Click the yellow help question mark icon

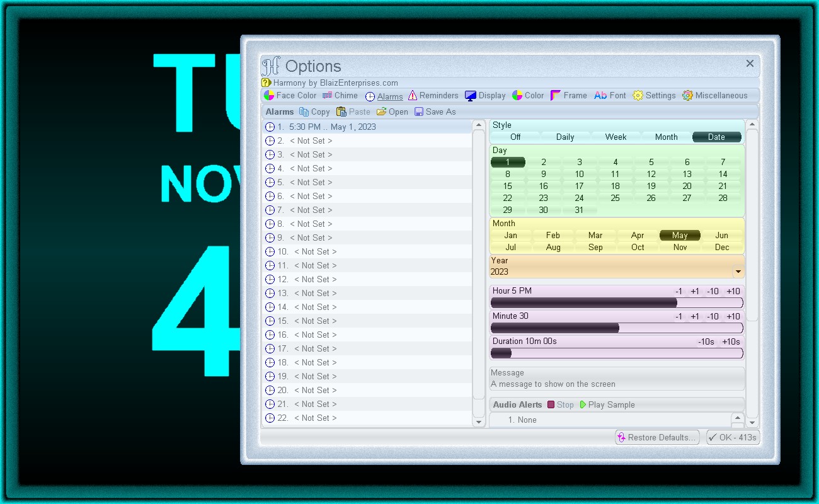click(266, 83)
